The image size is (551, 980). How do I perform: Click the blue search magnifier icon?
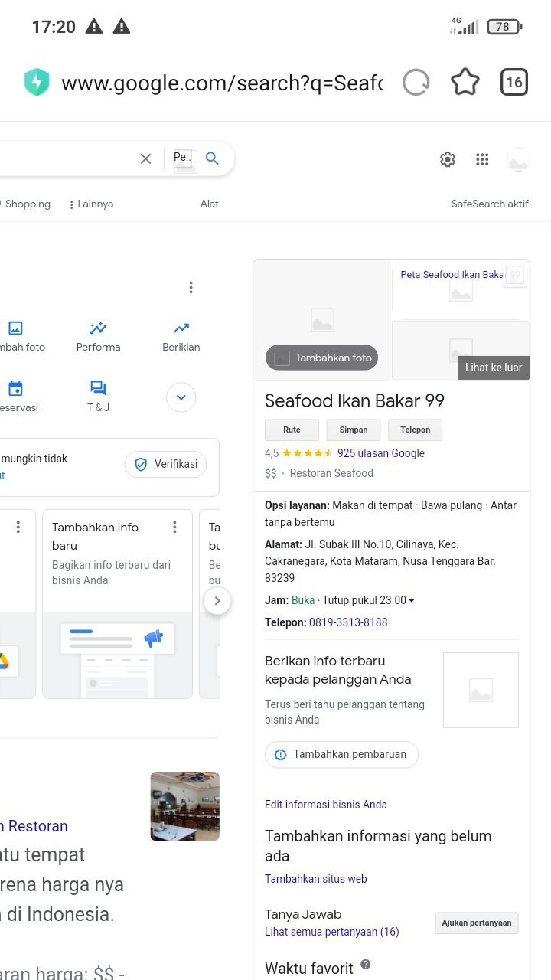coord(213,158)
